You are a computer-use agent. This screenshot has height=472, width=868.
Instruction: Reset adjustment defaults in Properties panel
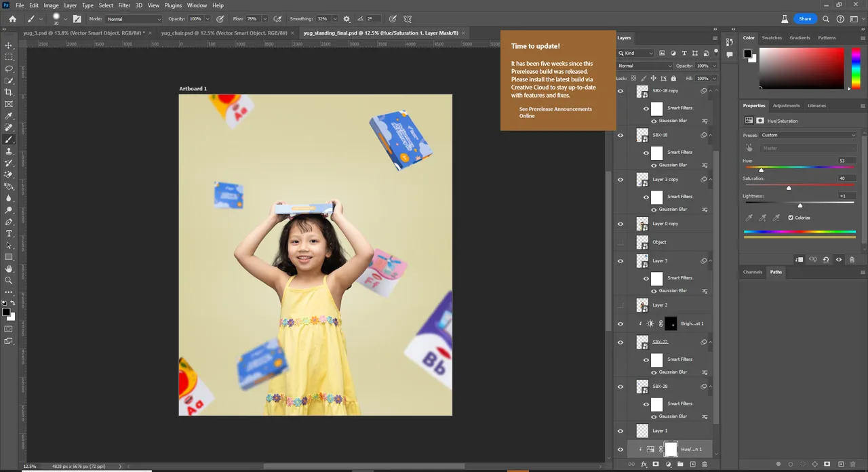click(825, 260)
